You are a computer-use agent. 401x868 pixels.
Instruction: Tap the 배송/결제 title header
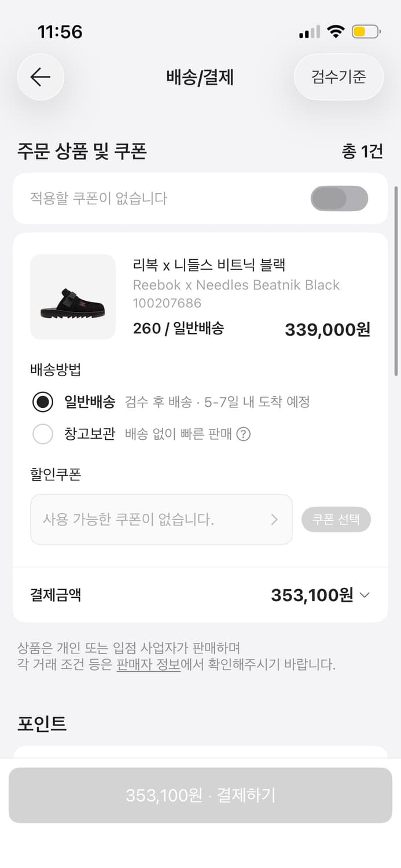click(200, 77)
